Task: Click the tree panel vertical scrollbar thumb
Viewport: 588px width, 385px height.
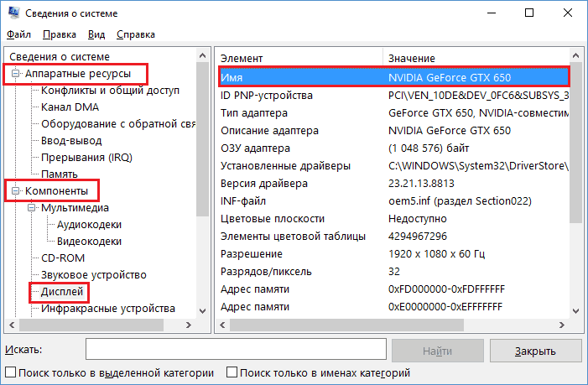Action: (x=202, y=139)
